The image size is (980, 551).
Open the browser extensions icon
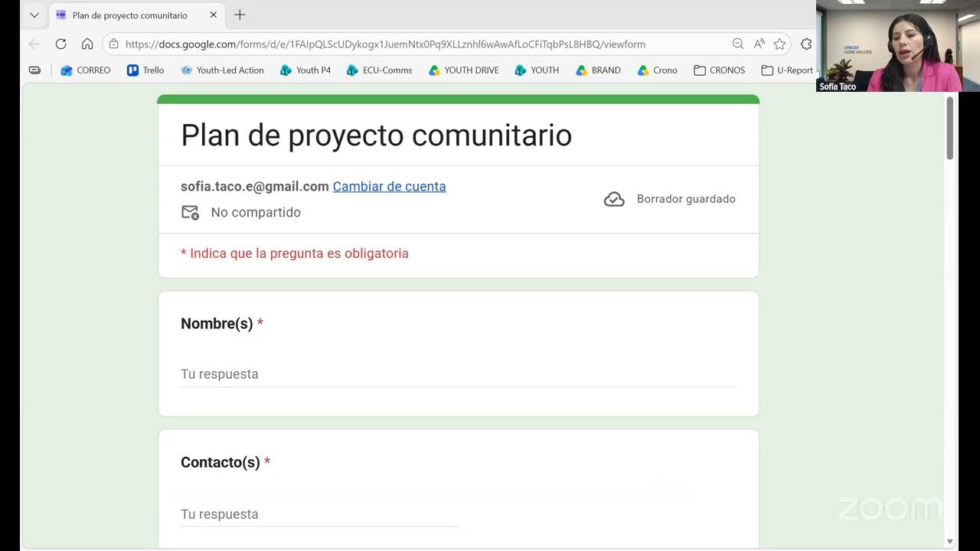(x=806, y=44)
